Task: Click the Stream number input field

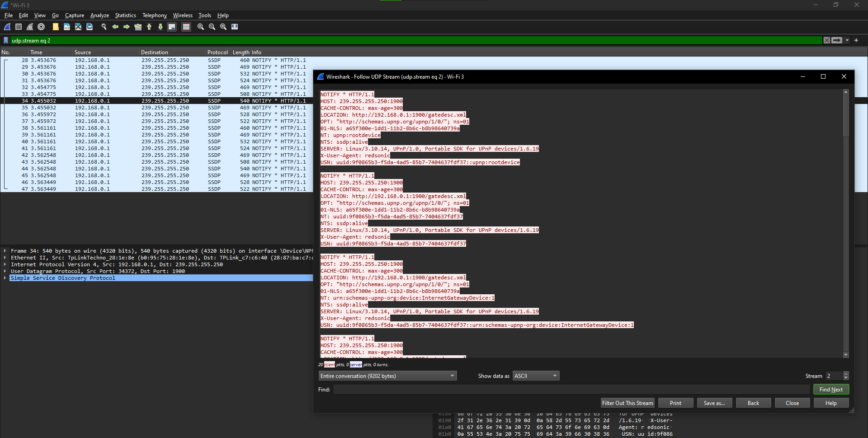Action: tap(834, 376)
